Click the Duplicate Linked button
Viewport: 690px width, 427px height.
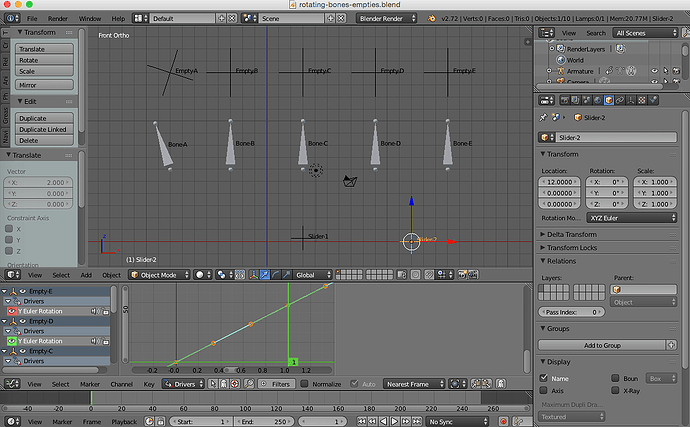(44, 129)
